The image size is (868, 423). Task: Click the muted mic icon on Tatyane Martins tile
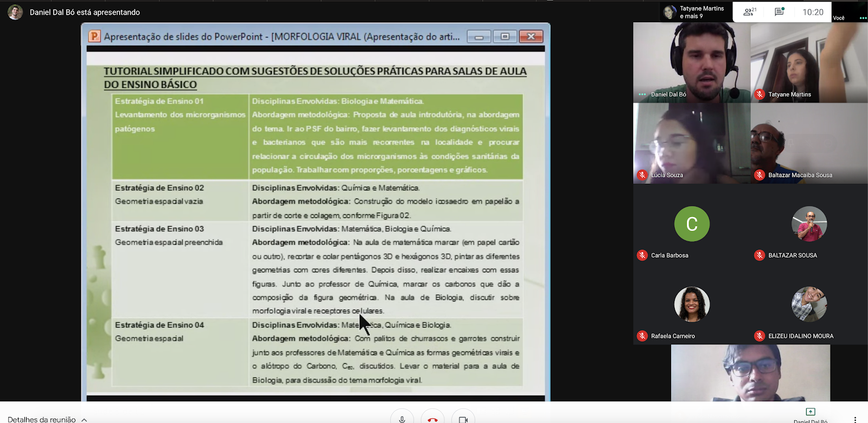point(759,94)
